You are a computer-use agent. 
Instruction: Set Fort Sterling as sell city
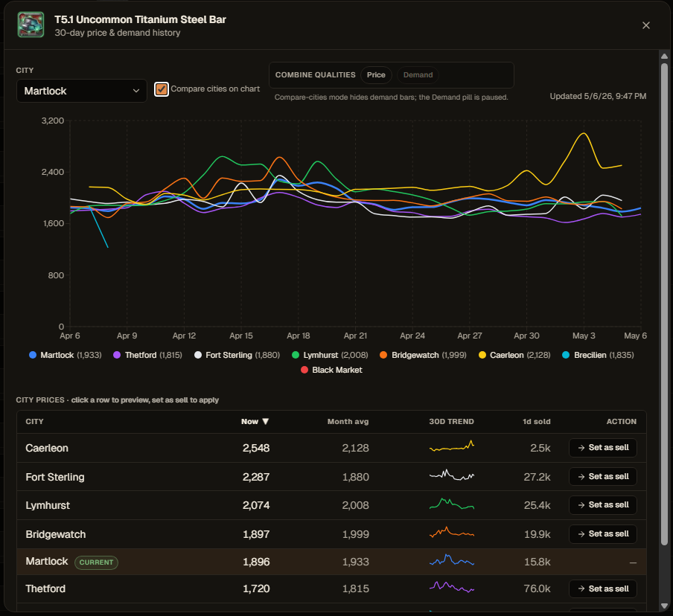point(603,477)
